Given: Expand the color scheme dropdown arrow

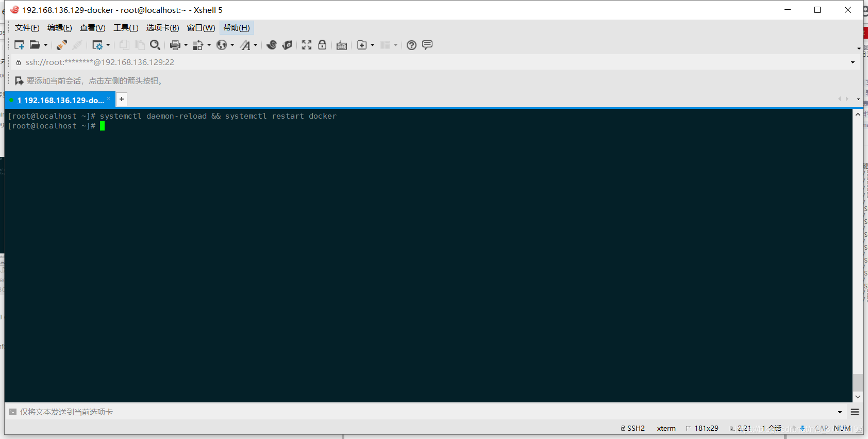Looking at the screenshot, I should pyautogui.click(x=209, y=45).
